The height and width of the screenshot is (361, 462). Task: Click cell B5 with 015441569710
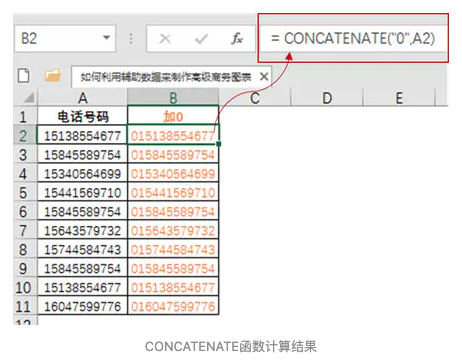(x=173, y=192)
